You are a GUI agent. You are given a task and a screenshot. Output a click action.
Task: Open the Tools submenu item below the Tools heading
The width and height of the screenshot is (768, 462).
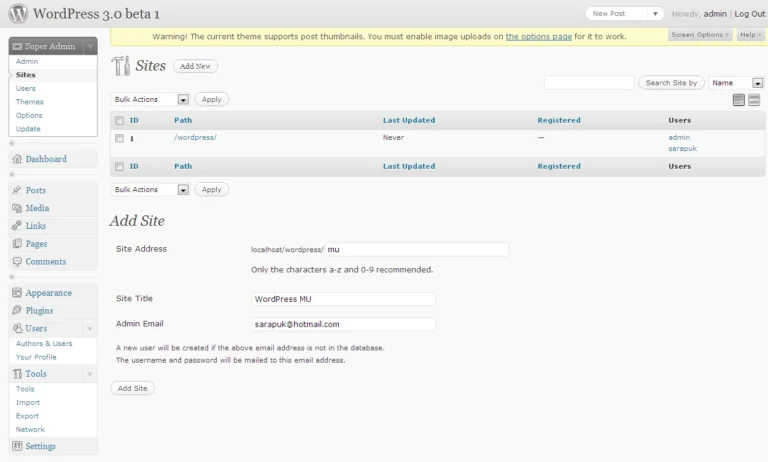pyautogui.click(x=25, y=389)
